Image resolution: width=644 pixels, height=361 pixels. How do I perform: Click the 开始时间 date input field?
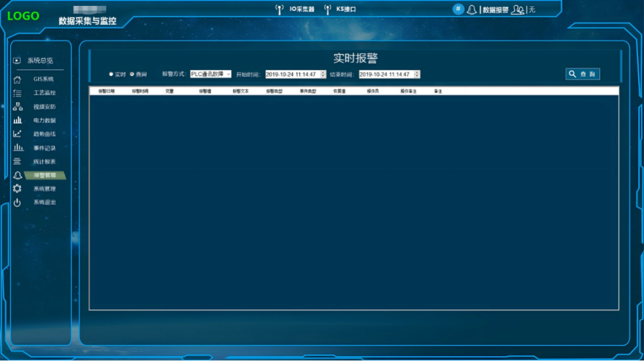tap(293, 74)
